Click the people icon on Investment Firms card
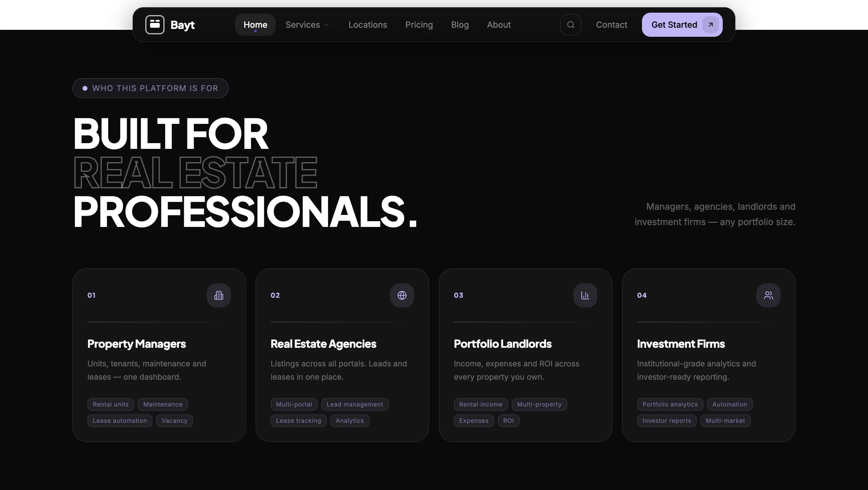The image size is (868, 490). coord(768,295)
